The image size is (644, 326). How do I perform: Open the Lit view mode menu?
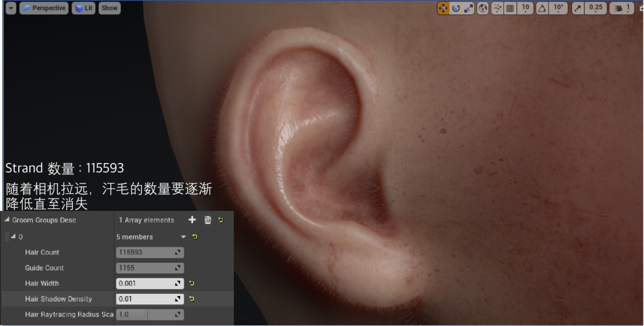pos(83,8)
